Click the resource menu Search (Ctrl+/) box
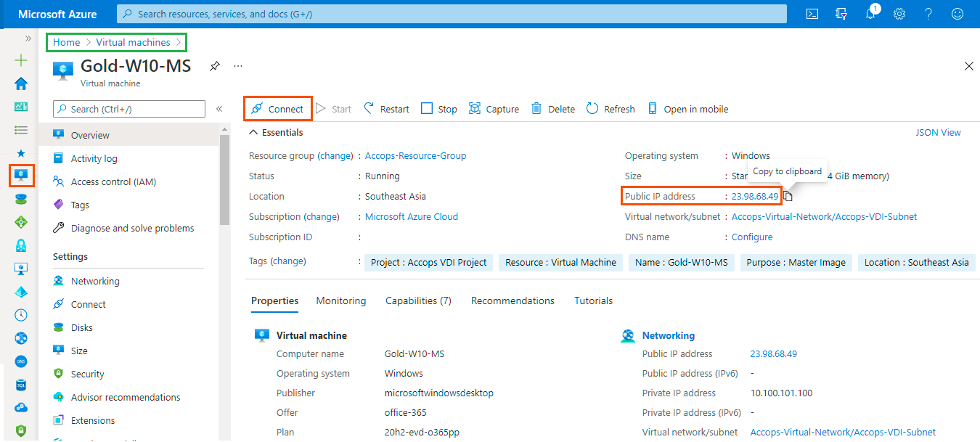980x442 pixels. tap(129, 109)
